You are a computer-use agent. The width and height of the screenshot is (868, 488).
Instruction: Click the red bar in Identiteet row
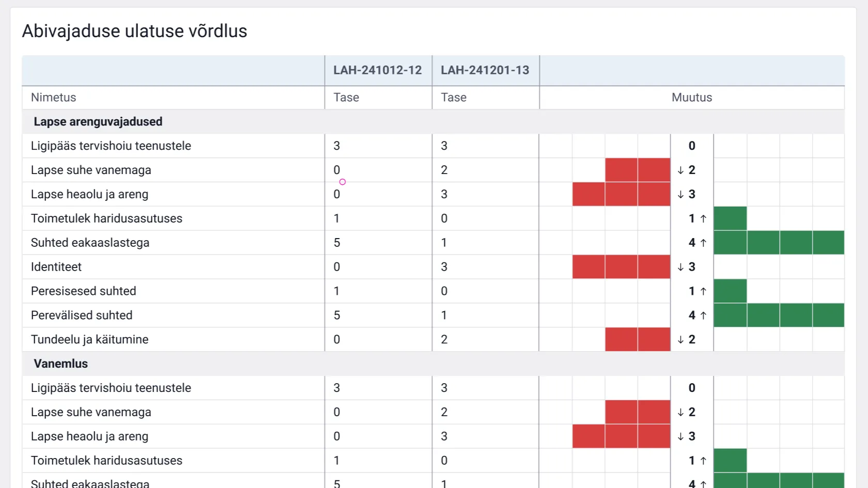pyautogui.click(x=621, y=267)
